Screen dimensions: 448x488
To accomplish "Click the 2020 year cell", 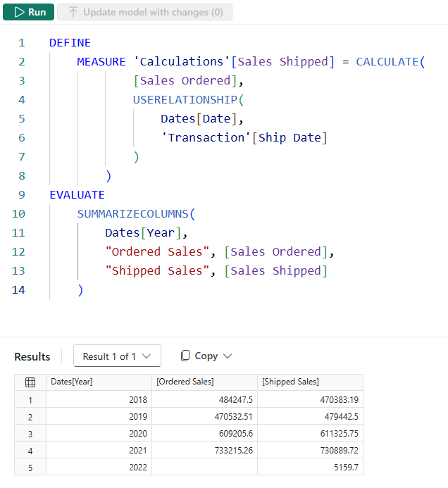I will click(99, 433).
